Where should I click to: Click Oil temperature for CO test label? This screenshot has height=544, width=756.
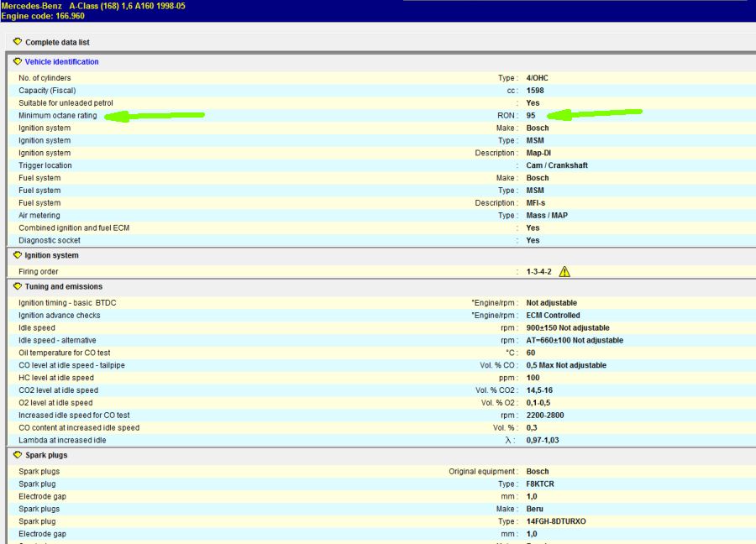click(65, 353)
